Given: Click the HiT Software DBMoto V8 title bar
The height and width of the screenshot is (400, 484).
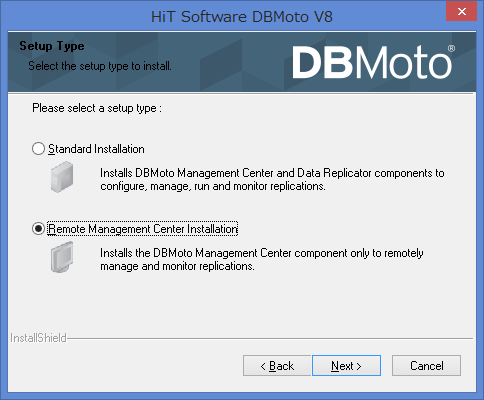Looking at the screenshot, I should pos(242,17).
